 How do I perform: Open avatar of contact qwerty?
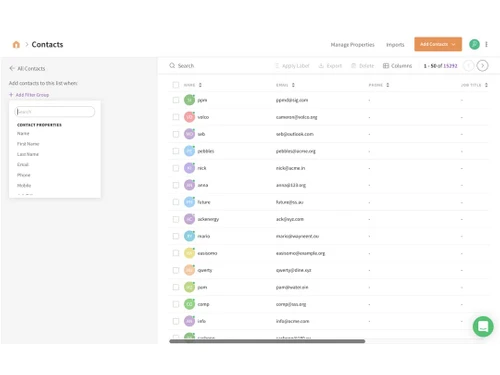point(189,270)
